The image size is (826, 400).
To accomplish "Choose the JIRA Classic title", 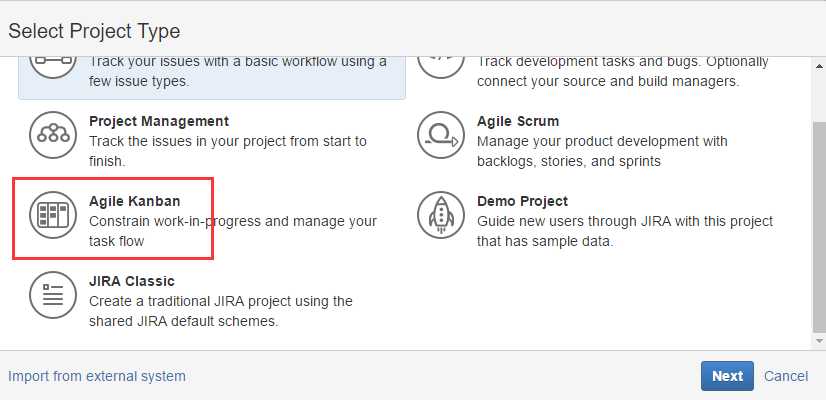I will [x=132, y=281].
